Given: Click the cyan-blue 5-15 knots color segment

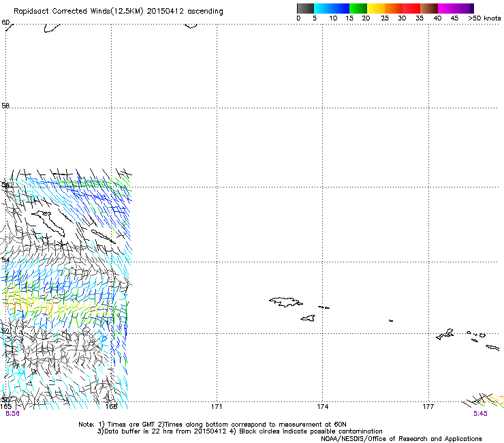Looking at the screenshot, I should click(332, 8).
